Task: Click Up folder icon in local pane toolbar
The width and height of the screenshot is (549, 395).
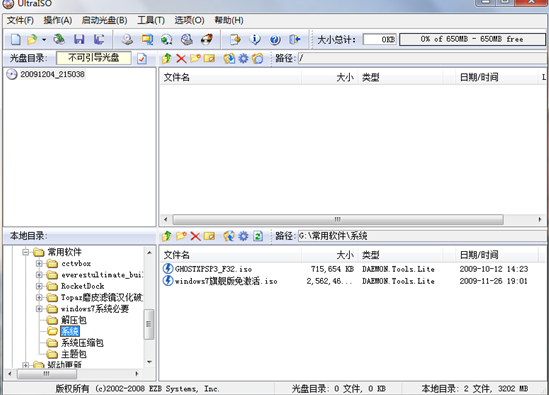Action: (167, 236)
